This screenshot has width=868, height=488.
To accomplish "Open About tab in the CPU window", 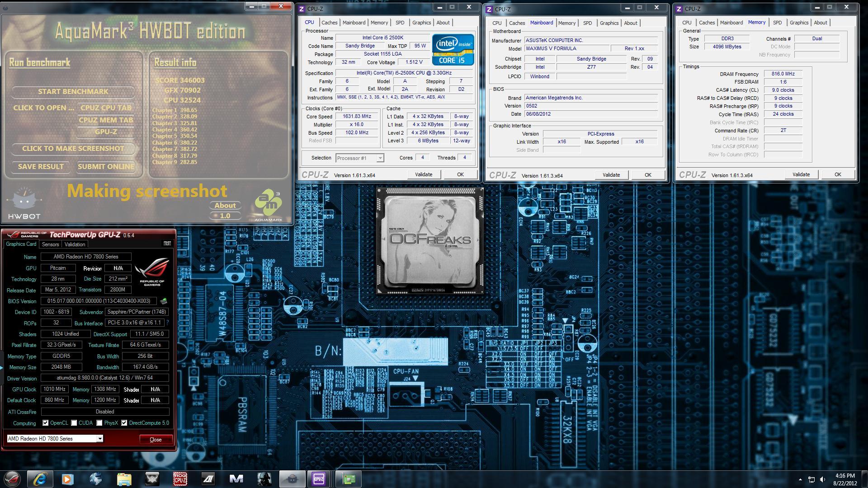I will click(443, 23).
